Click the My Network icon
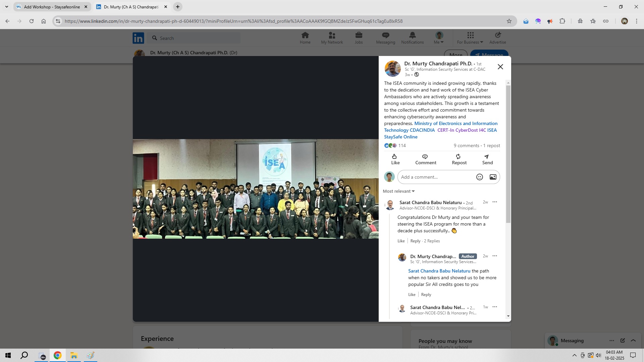 [x=332, y=38]
